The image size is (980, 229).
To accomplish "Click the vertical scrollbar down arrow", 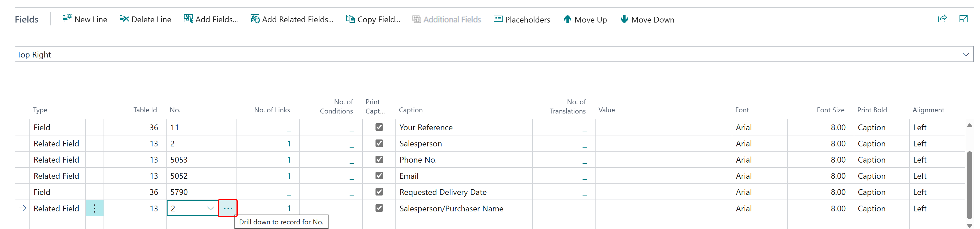I will (969, 225).
